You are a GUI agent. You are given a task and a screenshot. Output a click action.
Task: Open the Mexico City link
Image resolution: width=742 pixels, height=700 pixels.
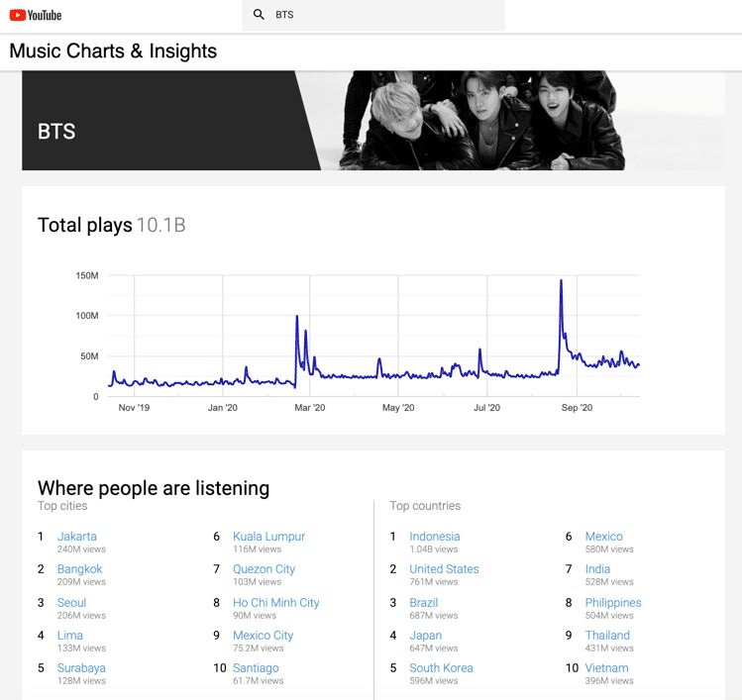[x=264, y=636]
